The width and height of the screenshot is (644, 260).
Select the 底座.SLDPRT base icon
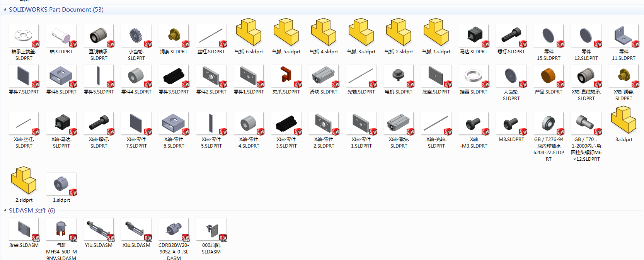tap(436, 76)
